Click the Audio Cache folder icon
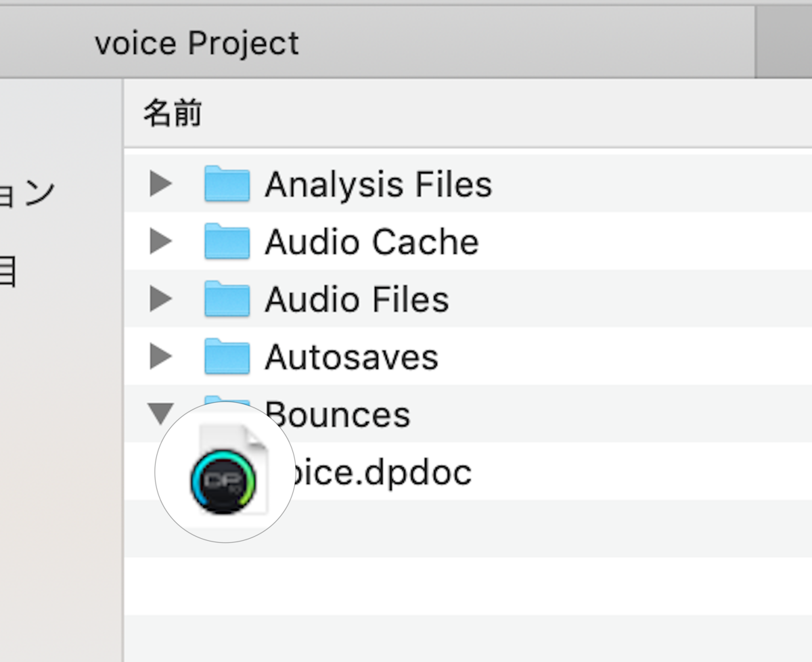This screenshot has width=812, height=662. [x=227, y=241]
